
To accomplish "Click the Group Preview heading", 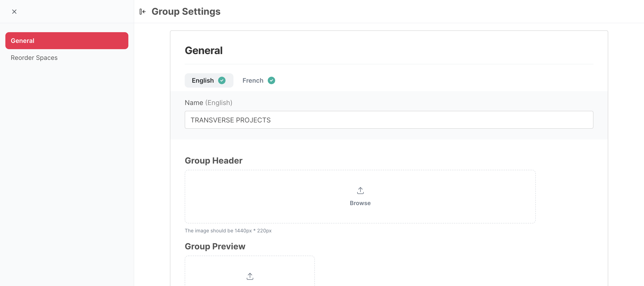I will [215, 246].
